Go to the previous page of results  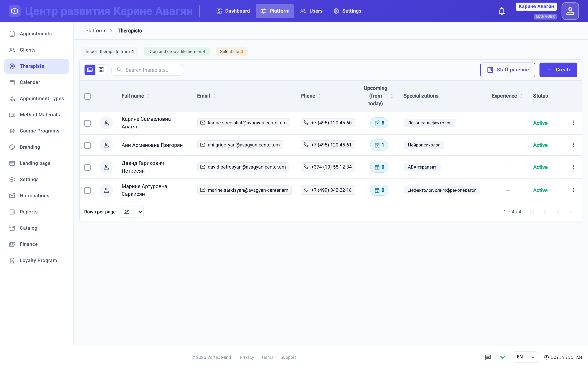pos(545,212)
